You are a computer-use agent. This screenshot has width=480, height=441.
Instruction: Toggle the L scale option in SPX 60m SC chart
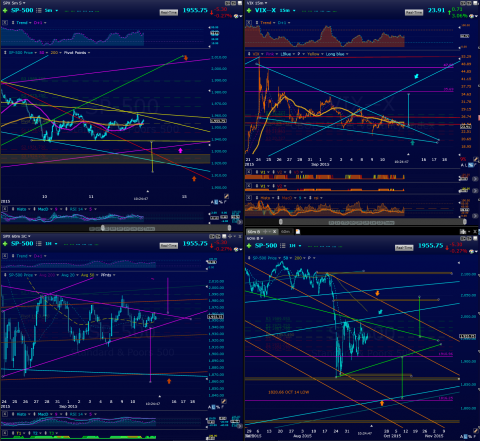point(214,407)
